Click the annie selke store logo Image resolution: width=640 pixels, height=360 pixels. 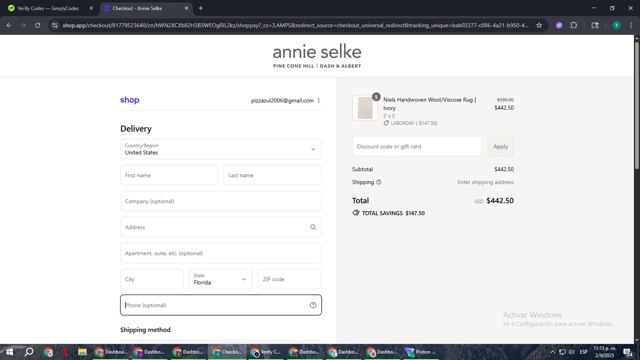pyautogui.click(x=317, y=56)
